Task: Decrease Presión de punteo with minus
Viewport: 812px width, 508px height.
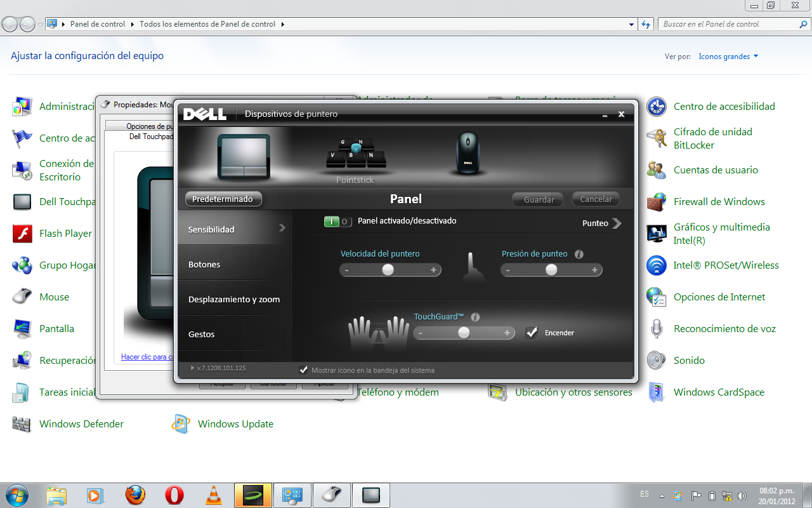Action: click(x=507, y=270)
